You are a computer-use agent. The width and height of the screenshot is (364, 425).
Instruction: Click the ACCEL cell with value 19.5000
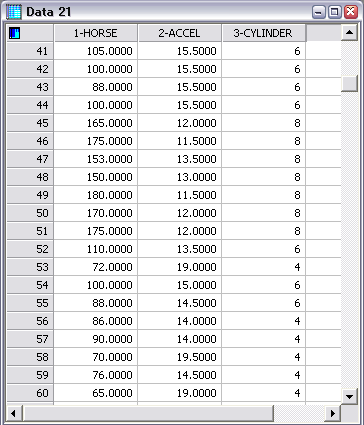[180, 357]
